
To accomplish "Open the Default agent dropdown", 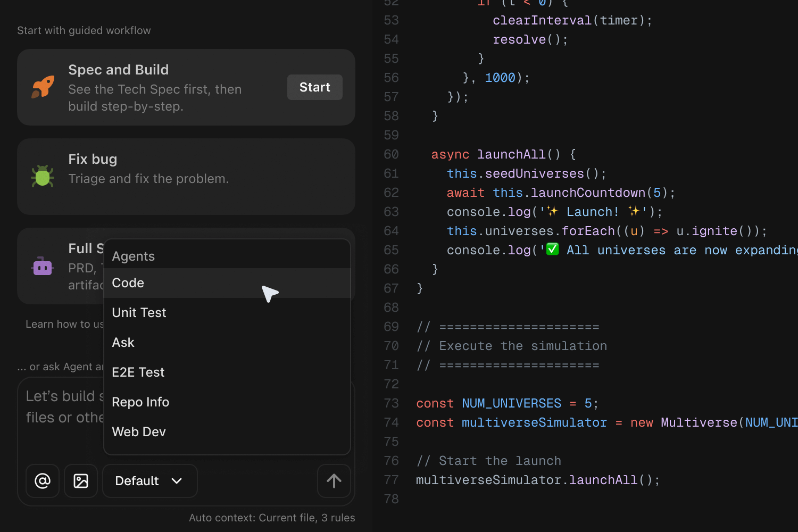I will (149, 481).
